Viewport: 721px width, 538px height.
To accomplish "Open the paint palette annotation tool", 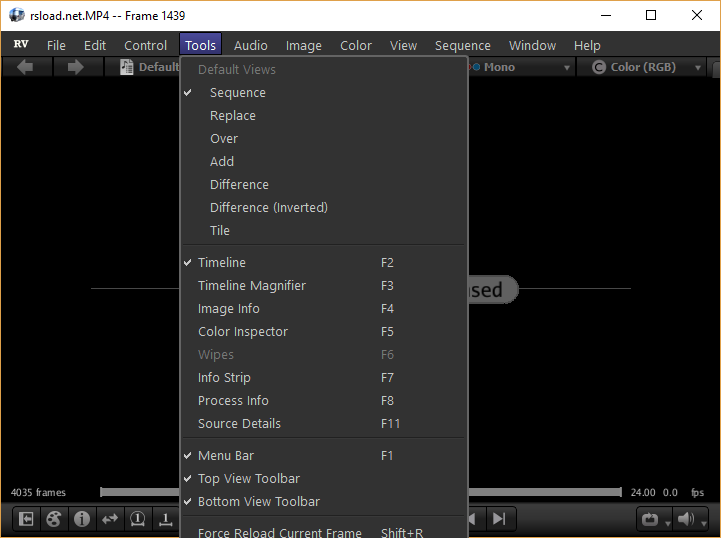I will (x=54, y=520).
